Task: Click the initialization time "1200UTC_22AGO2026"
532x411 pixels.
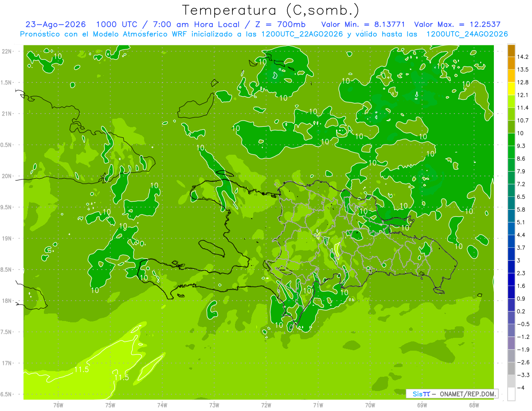Action: point(301,34)
